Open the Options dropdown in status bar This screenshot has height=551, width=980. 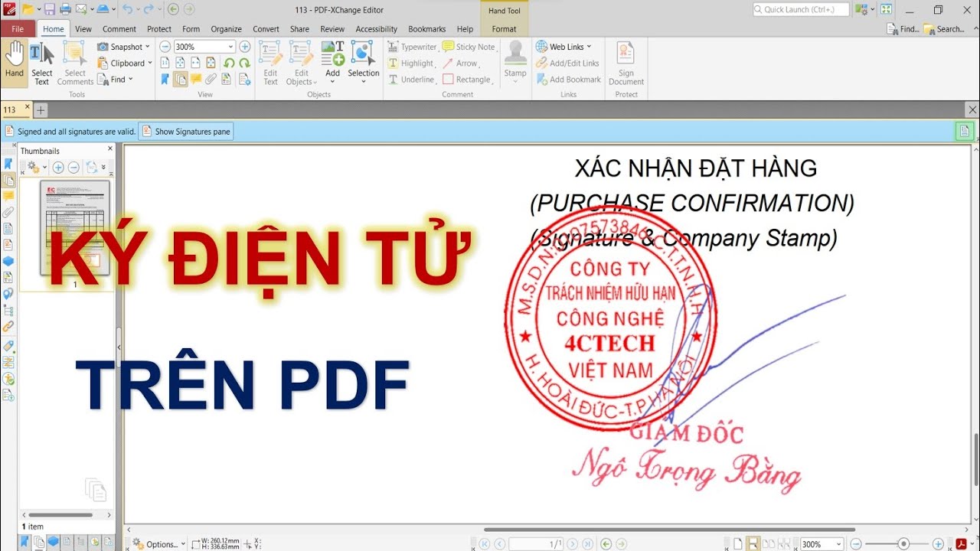(159, 544)
